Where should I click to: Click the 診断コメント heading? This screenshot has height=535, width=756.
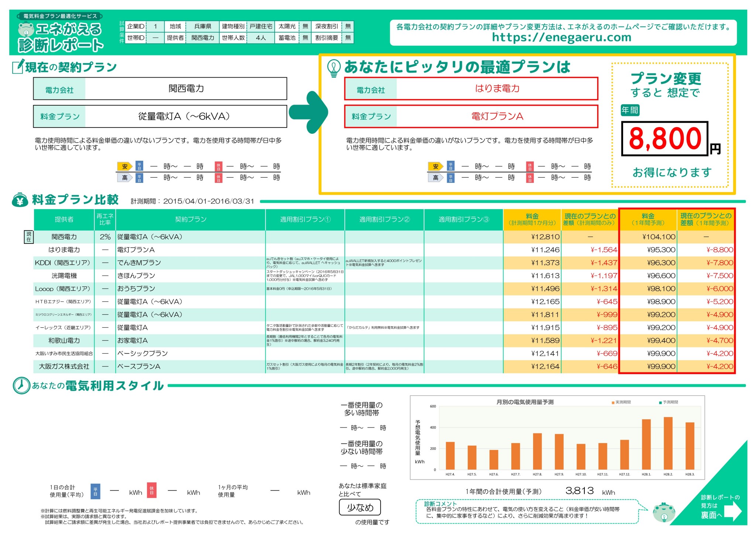(440, 504)
